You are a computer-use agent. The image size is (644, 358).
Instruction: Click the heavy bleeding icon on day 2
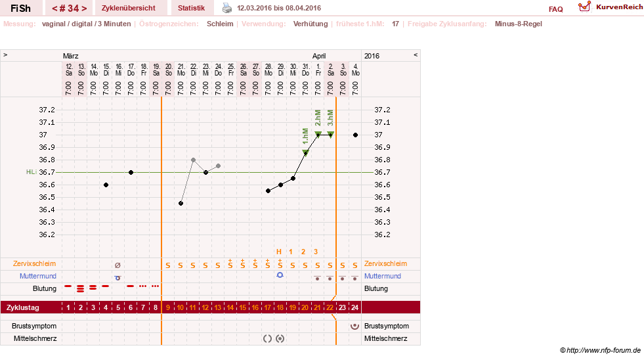[81, 288]
